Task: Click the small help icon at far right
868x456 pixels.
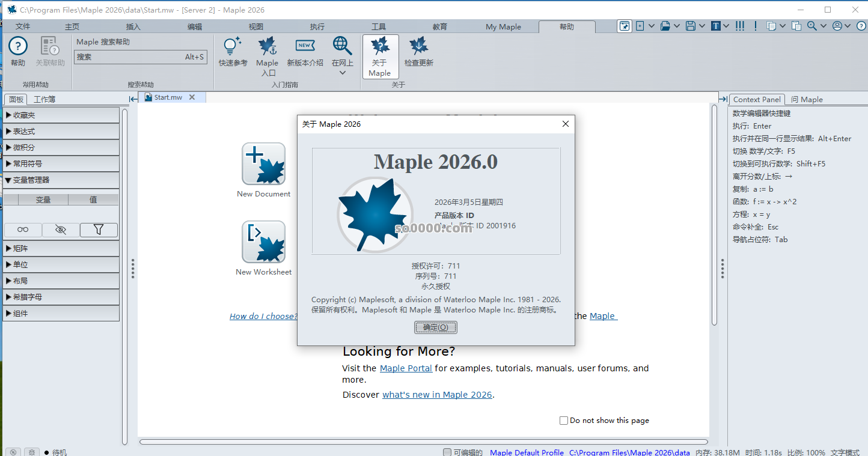Action: (861, 26)
